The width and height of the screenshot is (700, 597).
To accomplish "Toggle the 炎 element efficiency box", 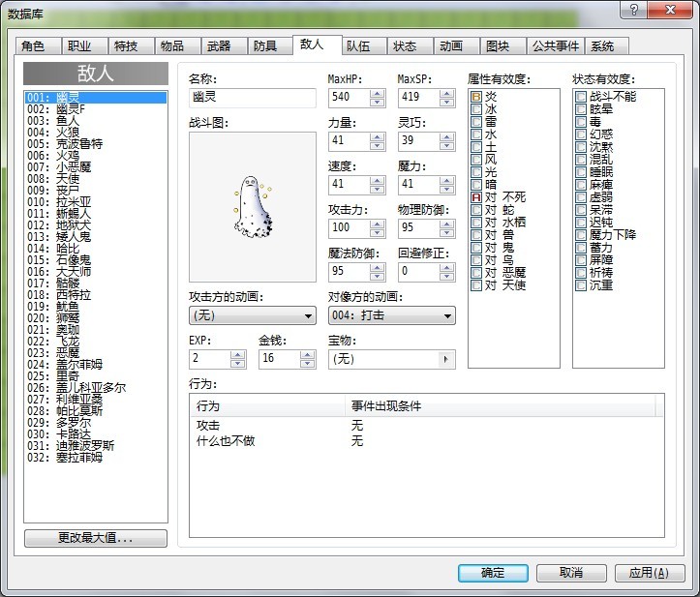I will click(x=476, y=97).
